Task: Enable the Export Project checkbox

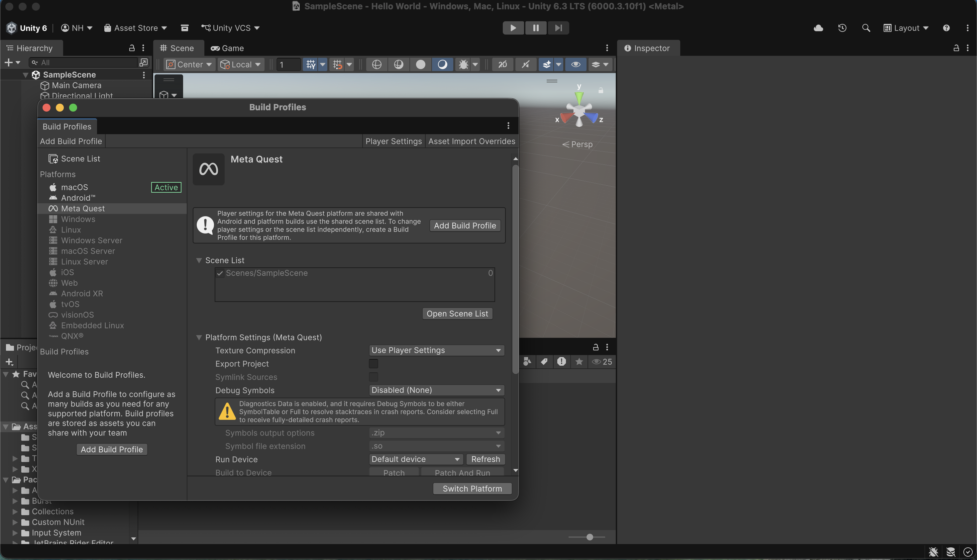Action: tap(373, 363)
